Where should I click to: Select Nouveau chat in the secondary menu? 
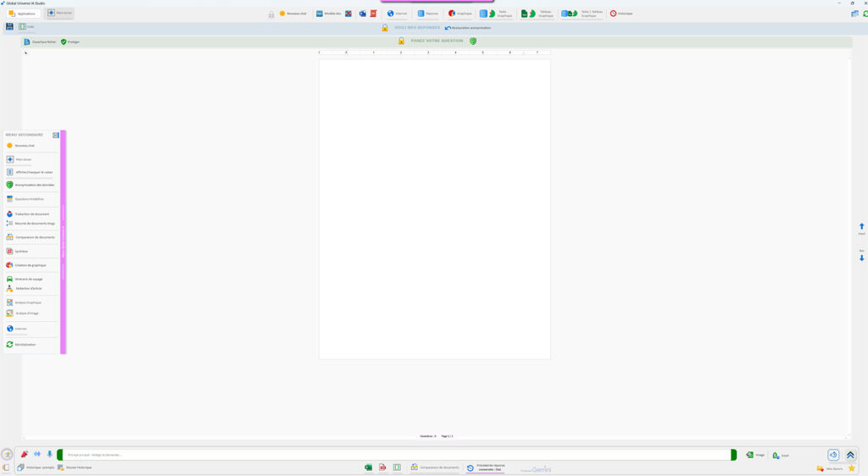[20, 146]
